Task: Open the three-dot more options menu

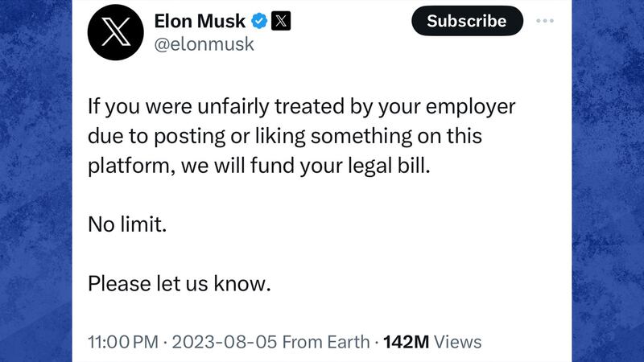Action: click(545, 20)
